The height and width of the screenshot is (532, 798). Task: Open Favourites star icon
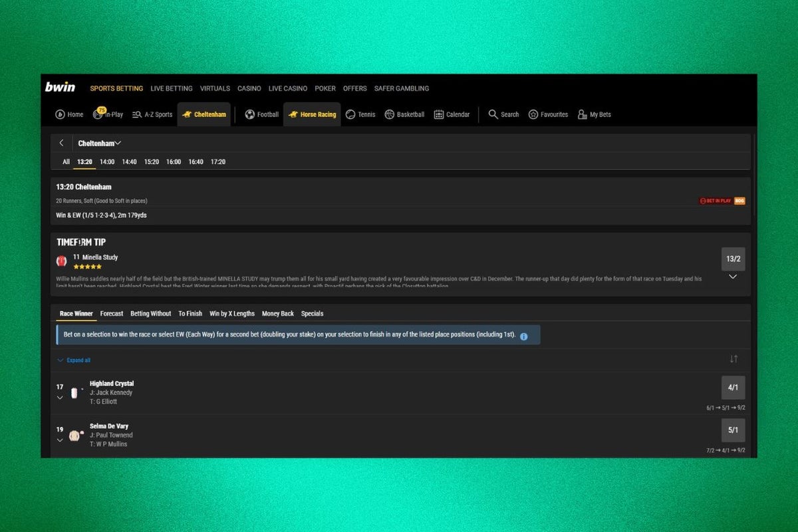click(533, 114)
